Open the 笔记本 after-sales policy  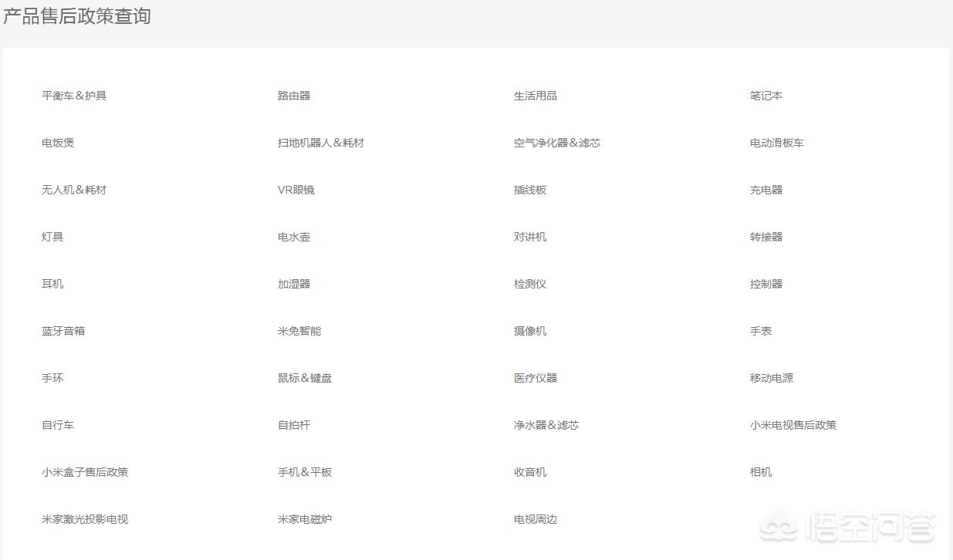click(766, 96)
